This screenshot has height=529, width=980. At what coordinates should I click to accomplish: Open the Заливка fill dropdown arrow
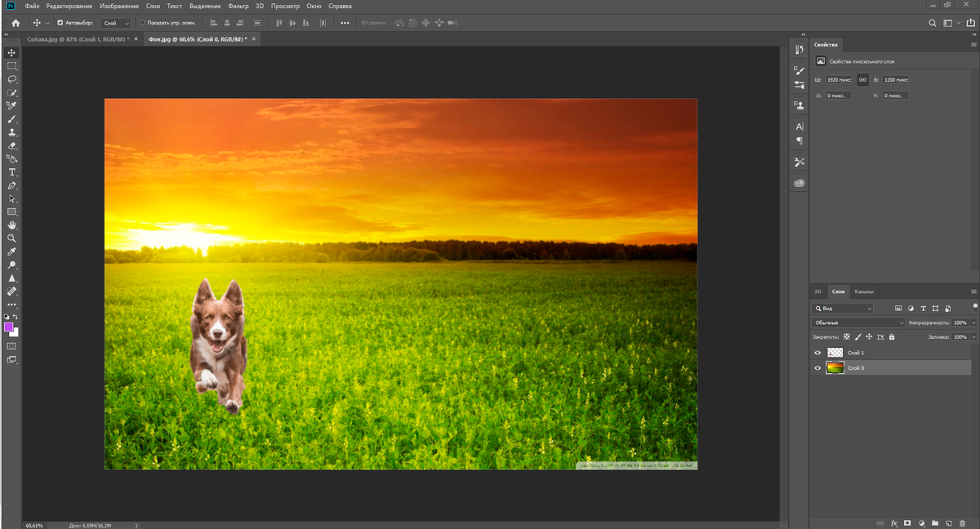(973, 336)
